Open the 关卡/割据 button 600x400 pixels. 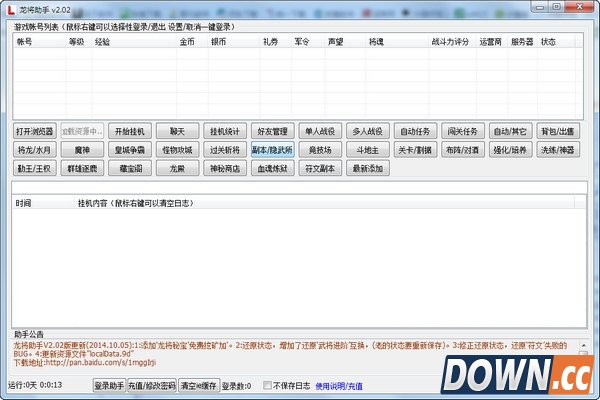[x=415, y=150]
